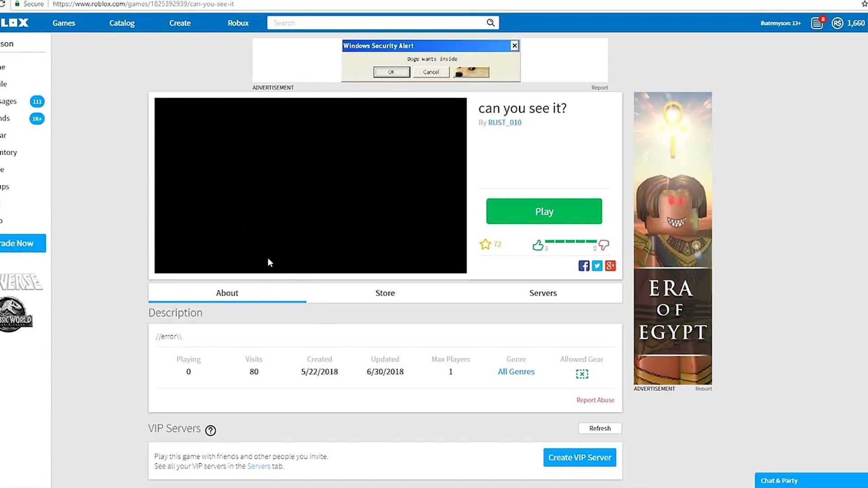Share game on Twitter icon
868x488 pixels.
point(597,266)
